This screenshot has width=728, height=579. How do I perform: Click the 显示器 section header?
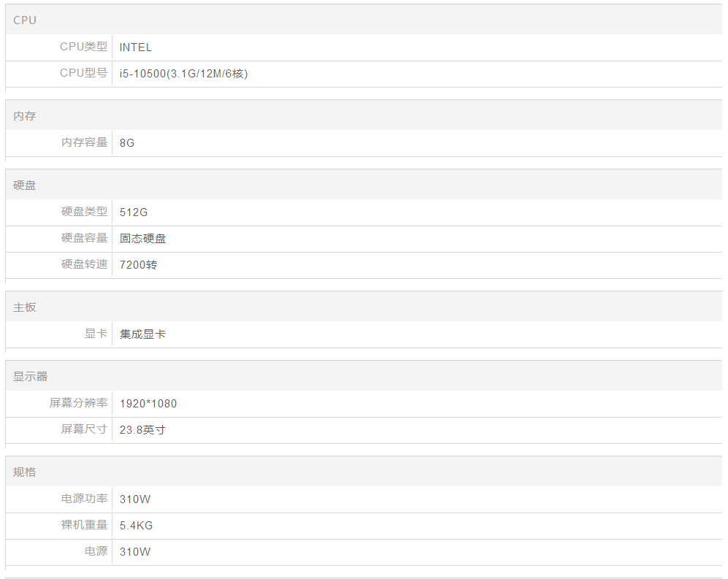[31, 377]
